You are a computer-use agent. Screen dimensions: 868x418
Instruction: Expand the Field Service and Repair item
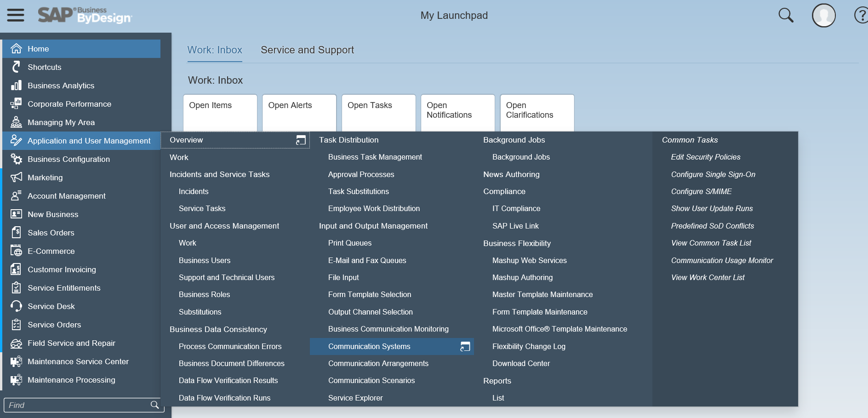click(71, 343)
